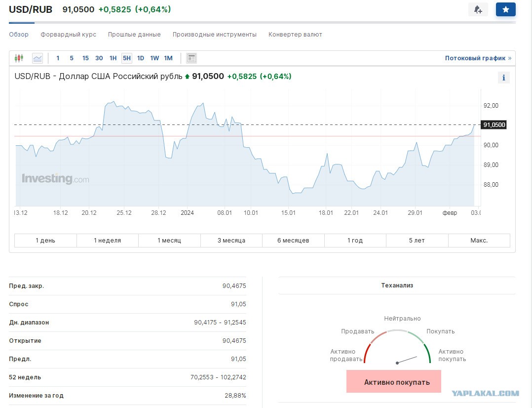Select the 5H chart interval
Screen dimensions: 532x408
(127, 58)
